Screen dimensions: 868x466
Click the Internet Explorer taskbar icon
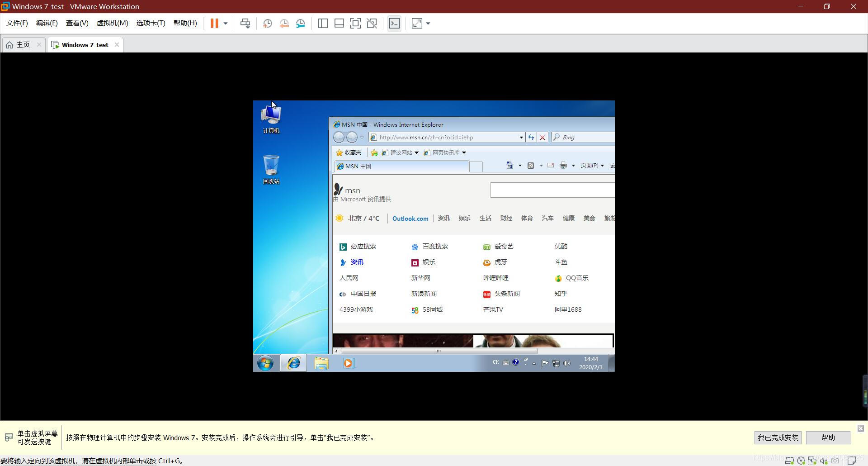click(x=293, y=363)
